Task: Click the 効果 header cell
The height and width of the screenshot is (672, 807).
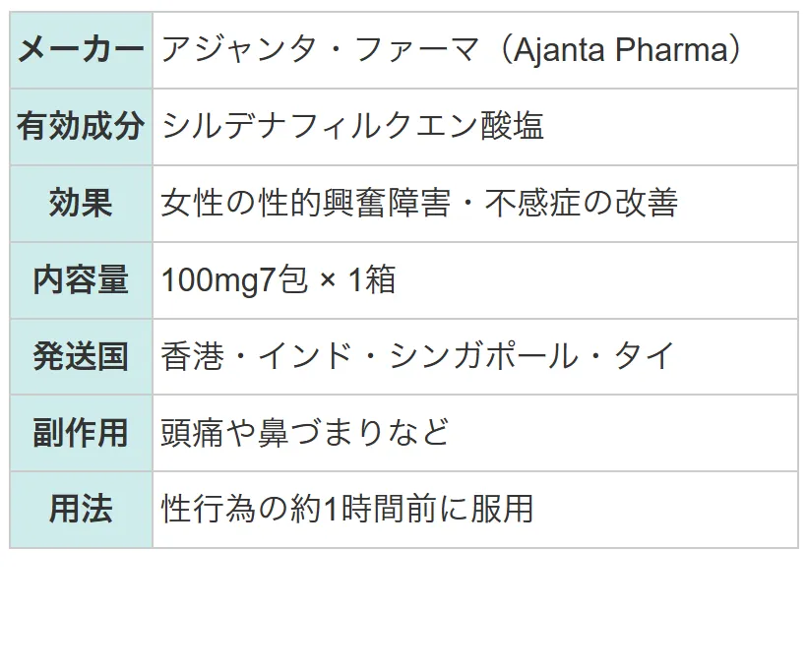Action: pyautogui.click(x=82, y=204)
